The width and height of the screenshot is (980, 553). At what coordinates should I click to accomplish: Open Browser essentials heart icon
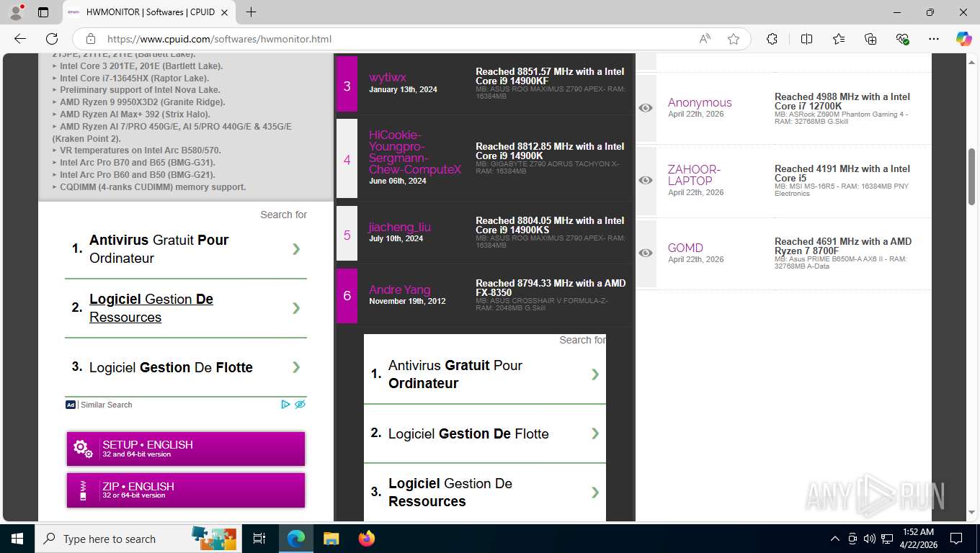tap(902, 39)
